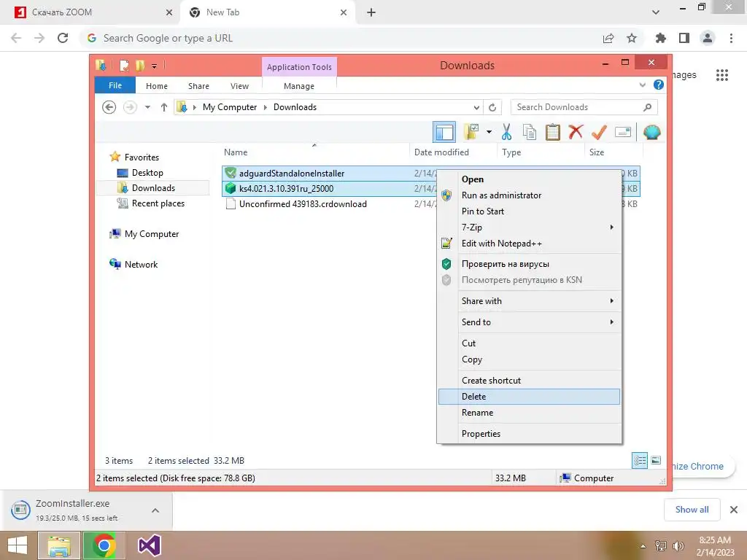Select the Unconfirmed 439183.crdownload file
This screenshot has height=560, width=747.
point(303,204)
